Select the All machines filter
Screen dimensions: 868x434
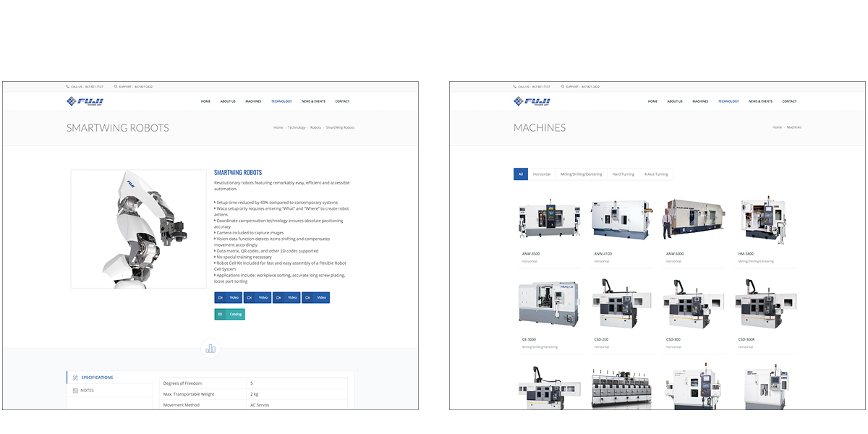[520, 174]
